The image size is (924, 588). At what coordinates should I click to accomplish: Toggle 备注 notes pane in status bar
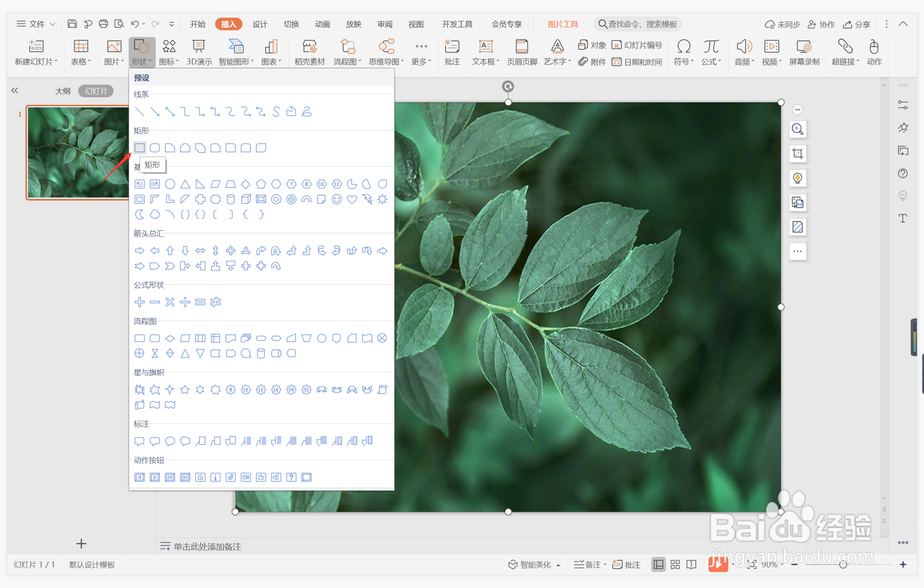[590, 564]
